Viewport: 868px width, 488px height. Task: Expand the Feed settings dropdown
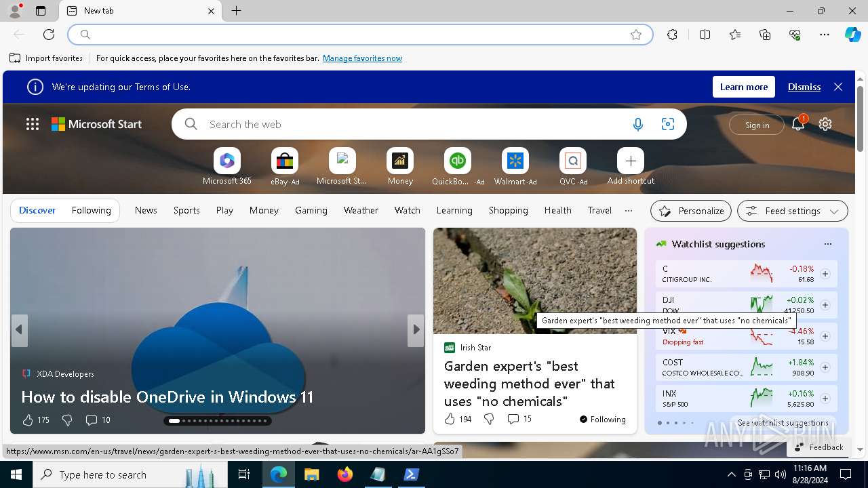(792, 211)
